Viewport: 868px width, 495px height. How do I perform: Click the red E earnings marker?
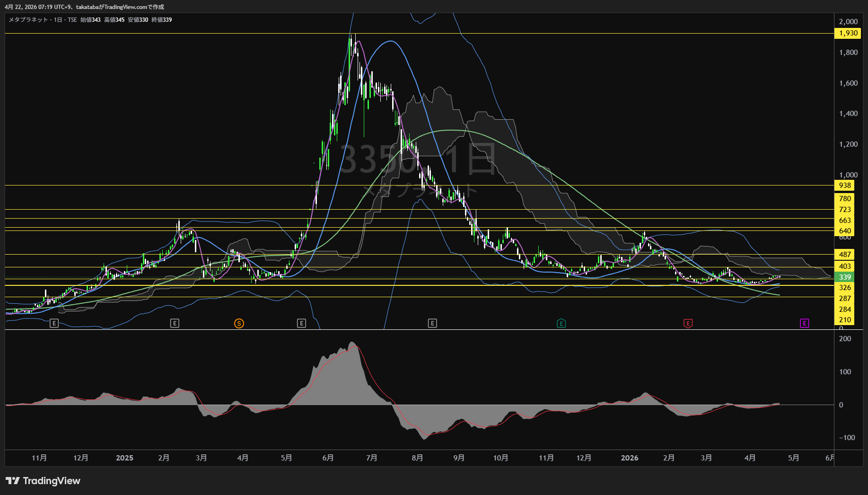point(688,323)
